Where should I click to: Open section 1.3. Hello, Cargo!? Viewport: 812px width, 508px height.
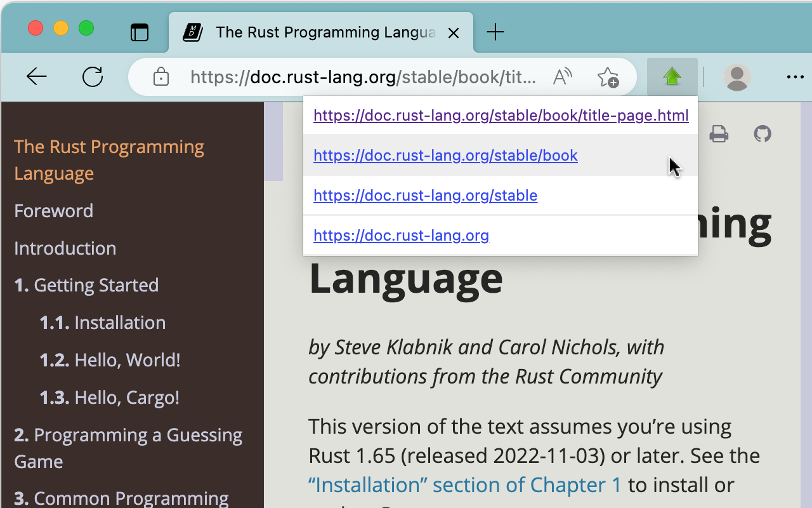point(110,398)
